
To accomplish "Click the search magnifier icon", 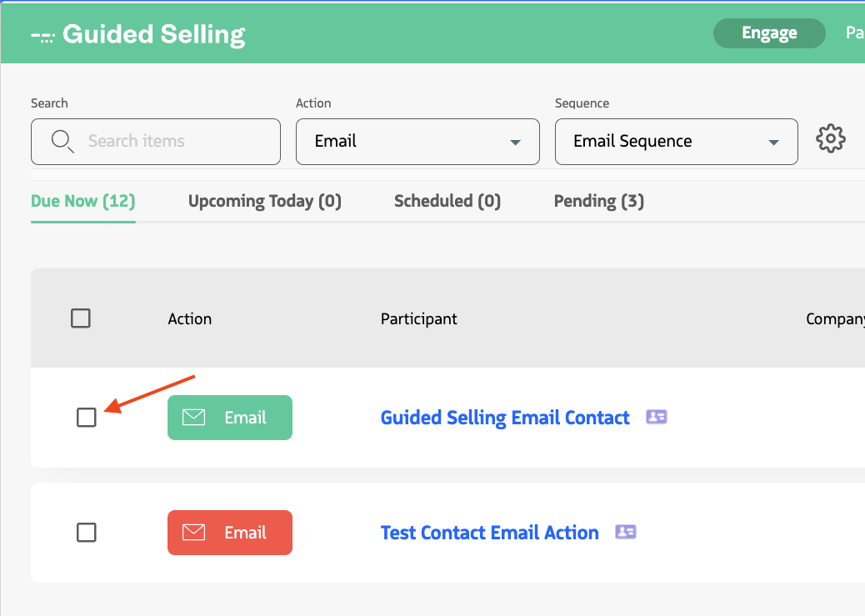I will (x=62, y=142).
